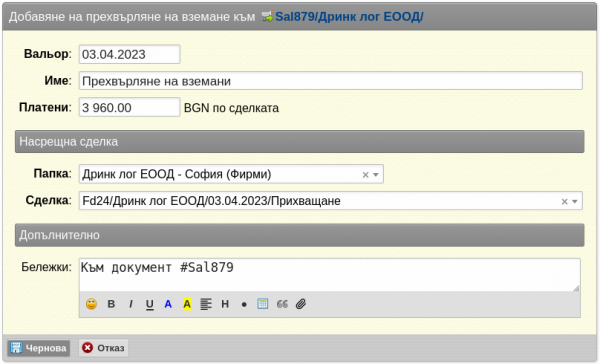Open the Сделка combo box Fd24/Дринк лог ЕООД
Image resolution: width=600 pixels, height=364 pixels.
[331, 201]
